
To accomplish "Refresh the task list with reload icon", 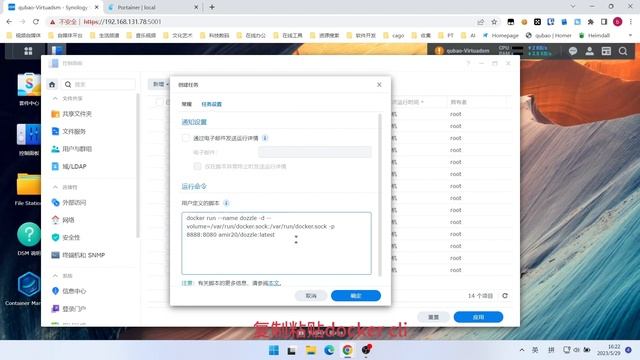I will (x=505, y=296).
